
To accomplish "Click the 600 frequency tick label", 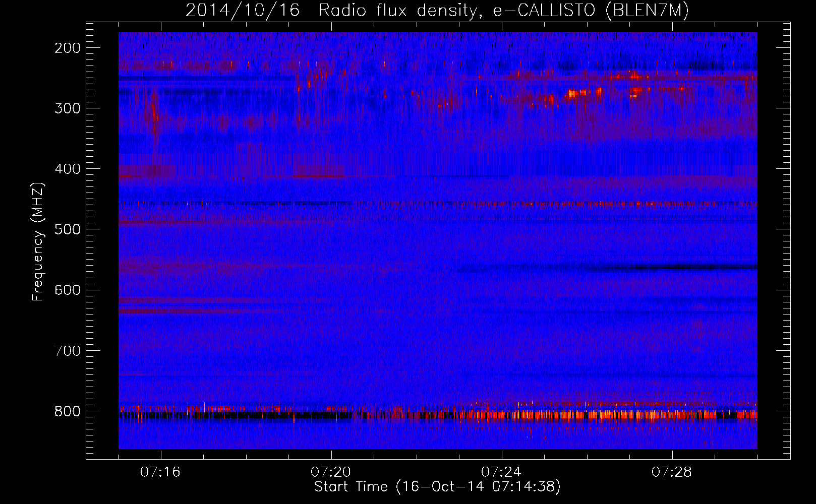I will tap(68, 290).
